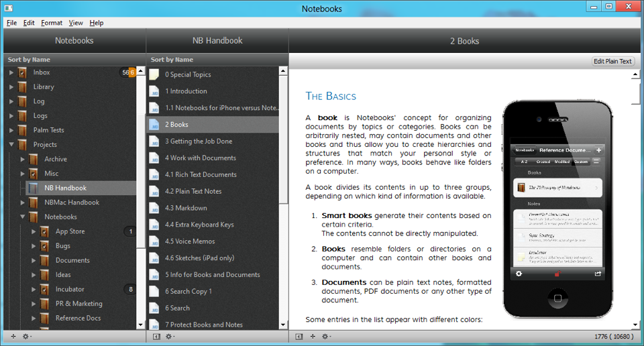The width and height of the screenshot is (644, 346).
Task: Expand the Inbox book
Action: [x=11, y=72]
